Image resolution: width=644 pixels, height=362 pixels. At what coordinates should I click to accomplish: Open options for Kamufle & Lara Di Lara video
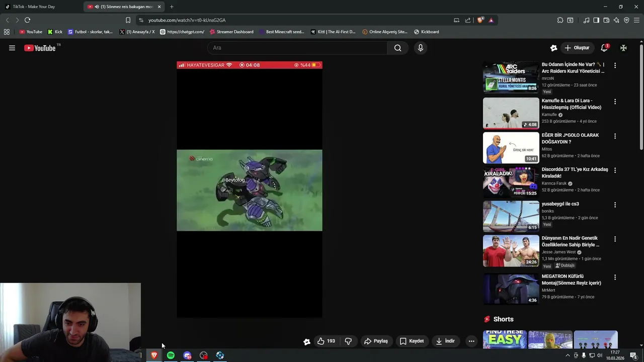615,102
